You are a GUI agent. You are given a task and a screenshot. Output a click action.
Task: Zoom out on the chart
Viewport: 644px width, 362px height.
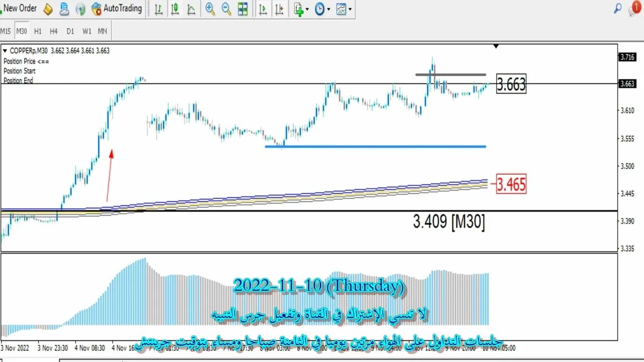226,9
